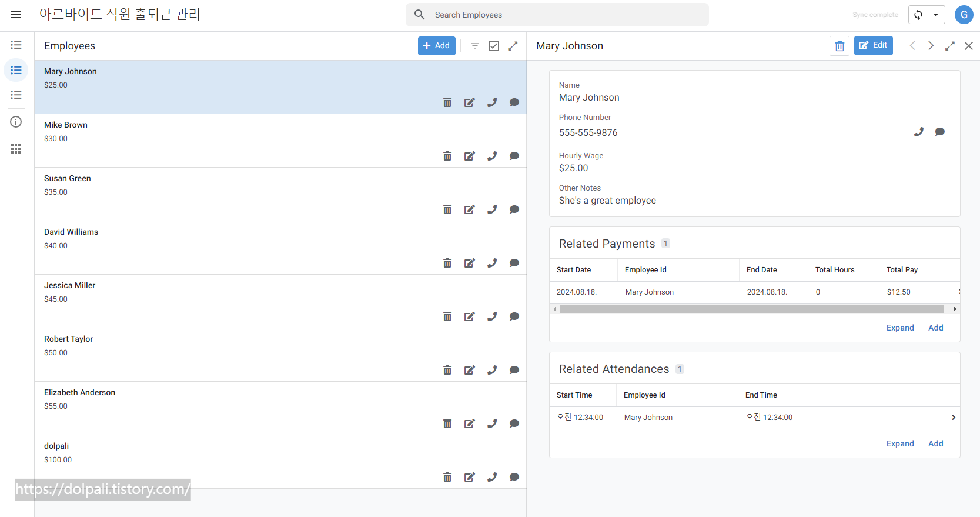Add a related payment

click(936, 328)
